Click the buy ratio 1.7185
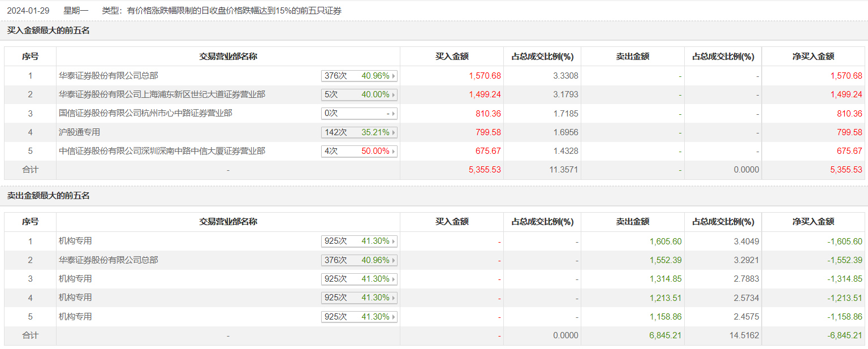868x349 pixels. pyautogui.click(x=565, y=114)
